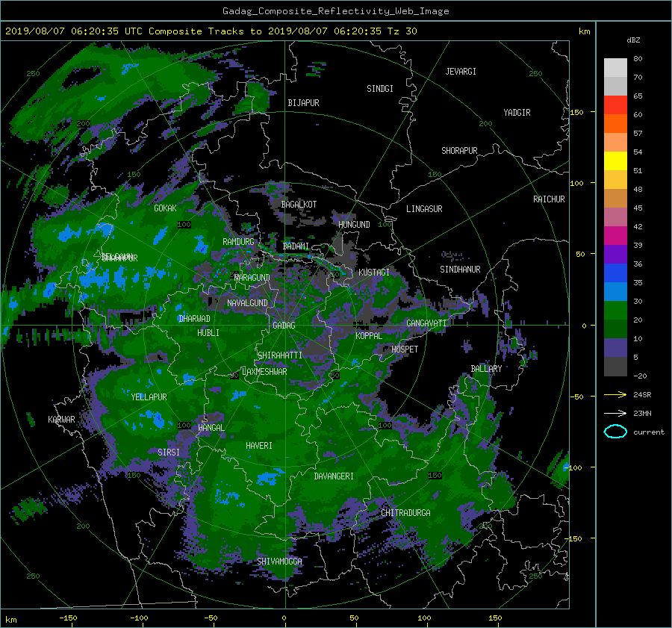Click the SIRSI label
The width and height of the screenshot is (672, 628).
(x=169, y=453)
